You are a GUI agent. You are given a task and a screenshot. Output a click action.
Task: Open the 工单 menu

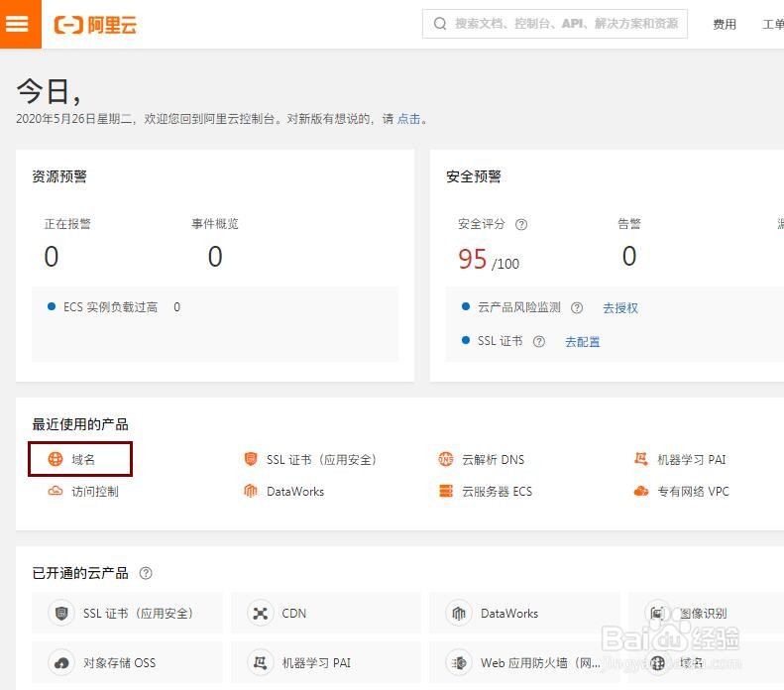(773, 24)
